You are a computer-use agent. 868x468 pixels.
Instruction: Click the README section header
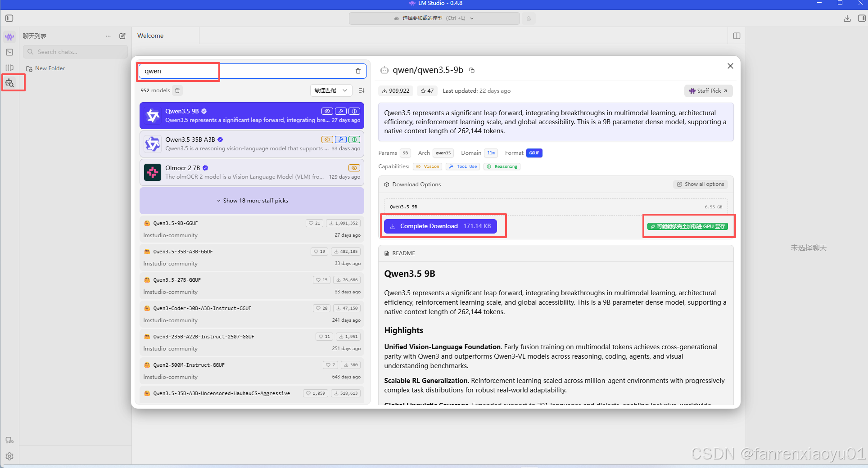pyautogui.click(x=556, y=253)
